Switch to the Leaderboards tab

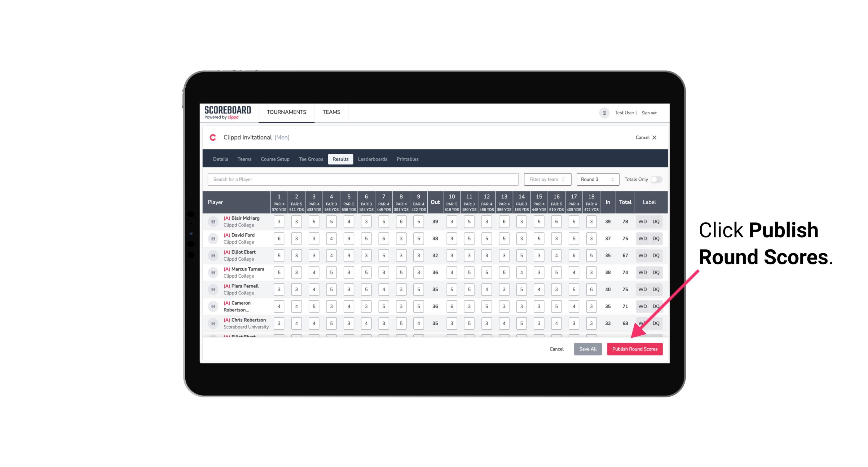[x=372, y=159]
